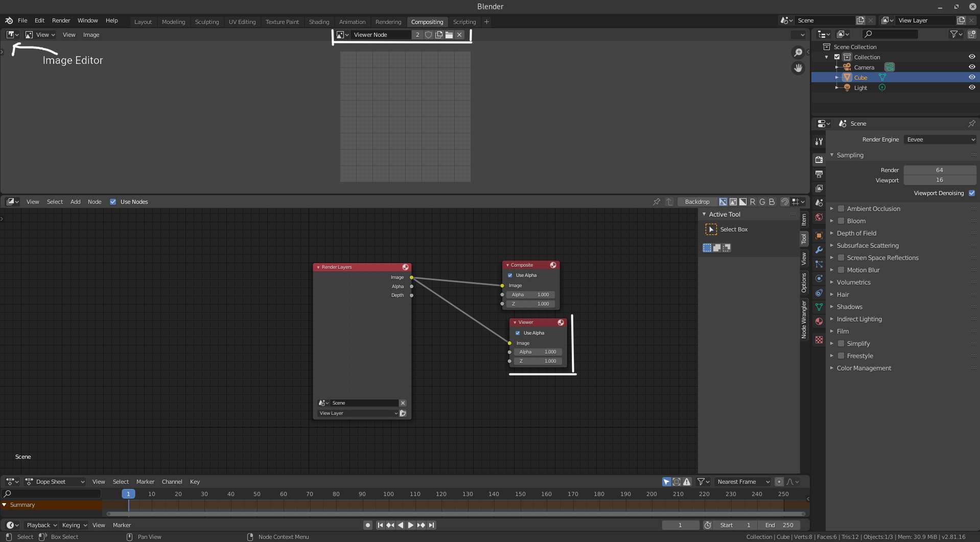The image size is (980, 542).
Task: Open the Particles properties tab
Action: [x=819, y=264]
